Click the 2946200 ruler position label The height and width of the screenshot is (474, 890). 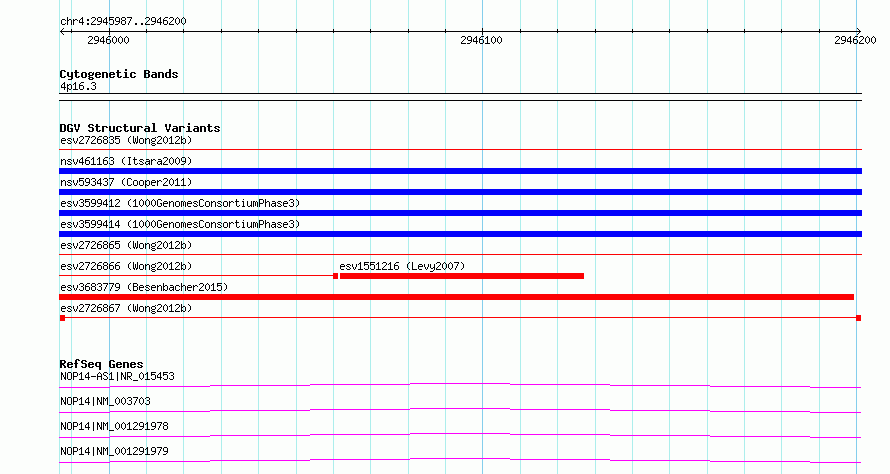coord(855,40)
